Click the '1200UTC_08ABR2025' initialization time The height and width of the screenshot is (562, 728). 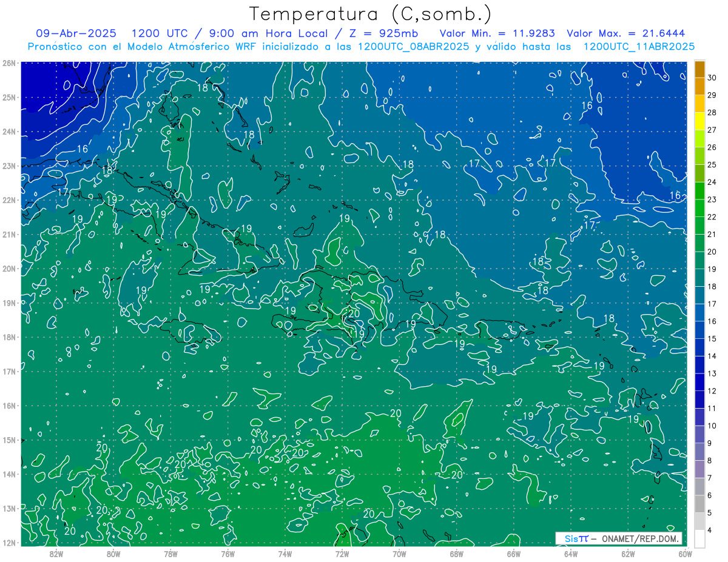[x=413, y=47]
